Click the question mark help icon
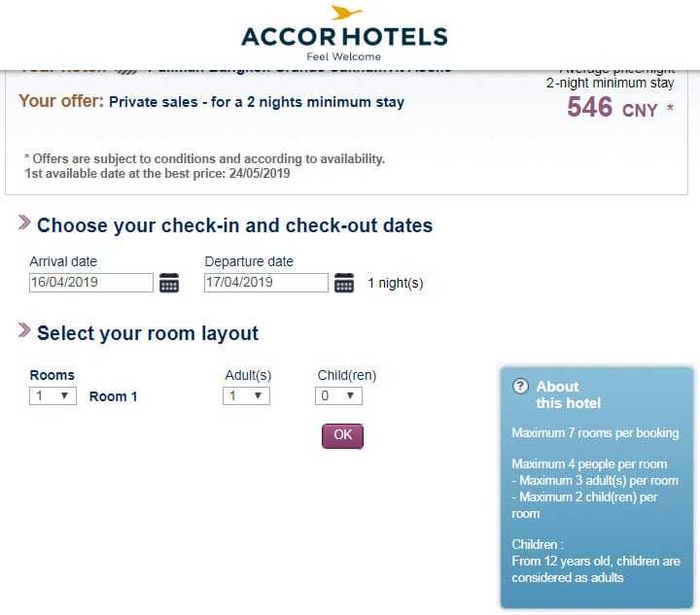This screenshot has height=615, width=700. coord(520,387)
